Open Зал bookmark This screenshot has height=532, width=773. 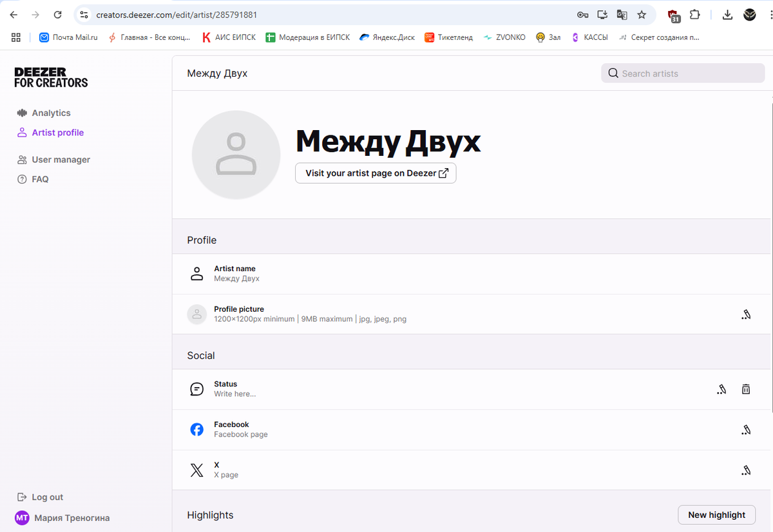pyautogui.click(x=549, y=37)
